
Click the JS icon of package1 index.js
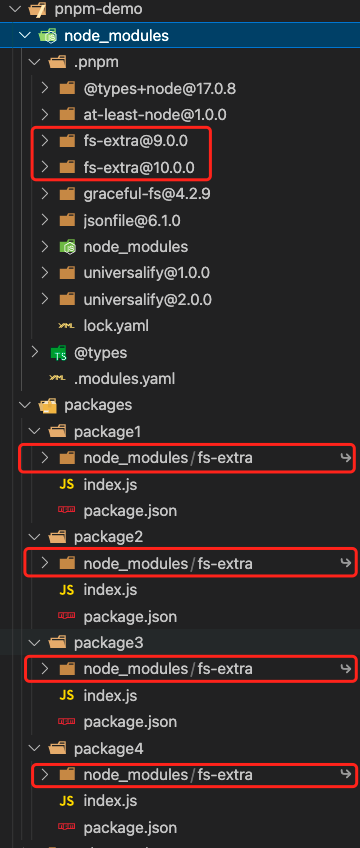pyautogui.click(x=66, y=485)
